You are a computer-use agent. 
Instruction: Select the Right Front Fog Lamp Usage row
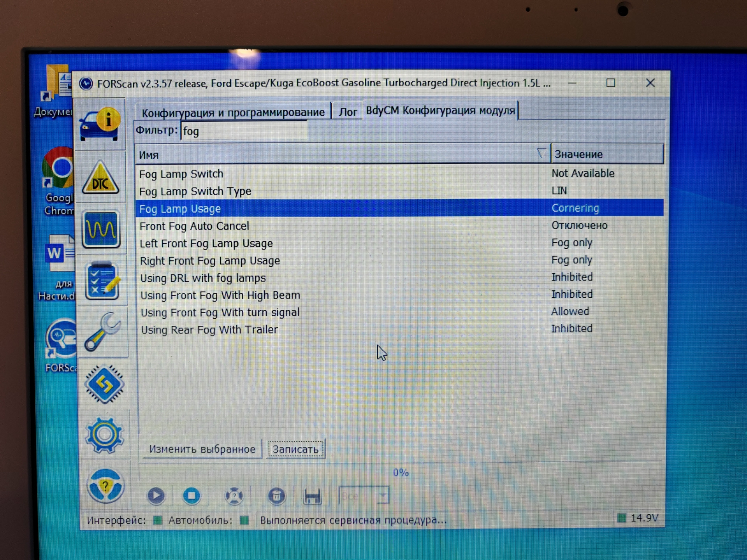click(x=399, y=260)
